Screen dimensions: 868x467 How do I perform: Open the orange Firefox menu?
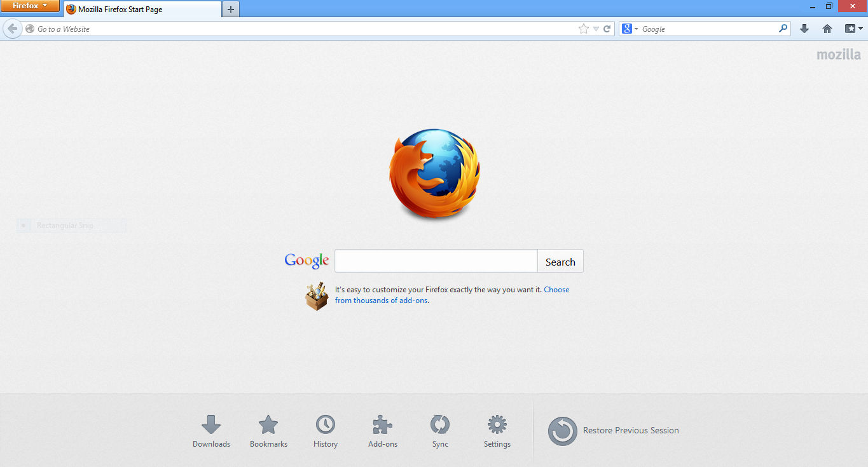[x=30, y=6]
